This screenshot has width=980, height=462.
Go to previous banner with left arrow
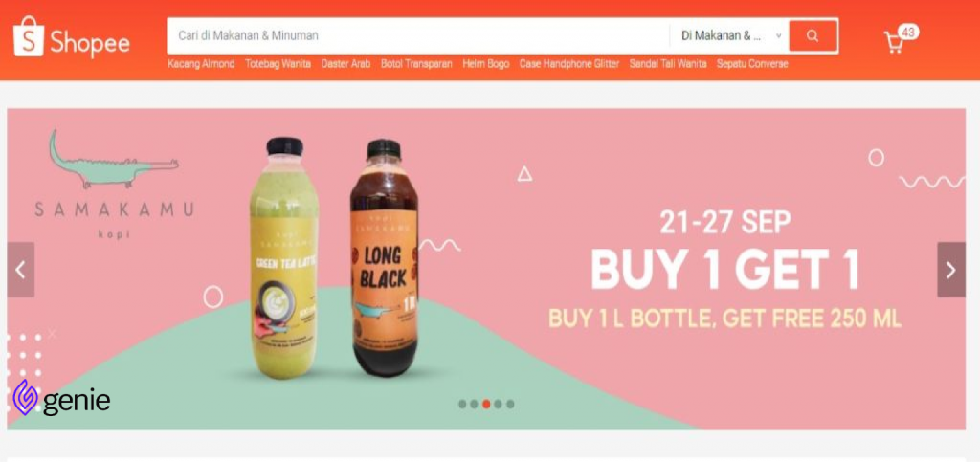pos(21,270)
